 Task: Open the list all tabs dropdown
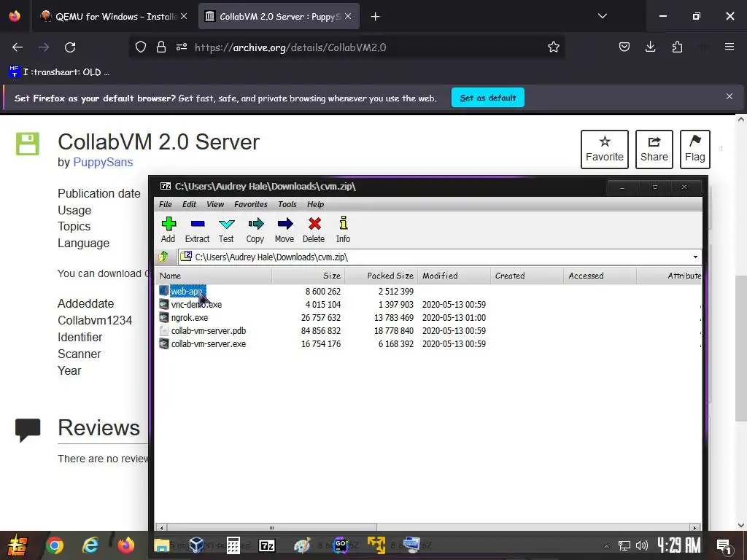pos(603,16)
